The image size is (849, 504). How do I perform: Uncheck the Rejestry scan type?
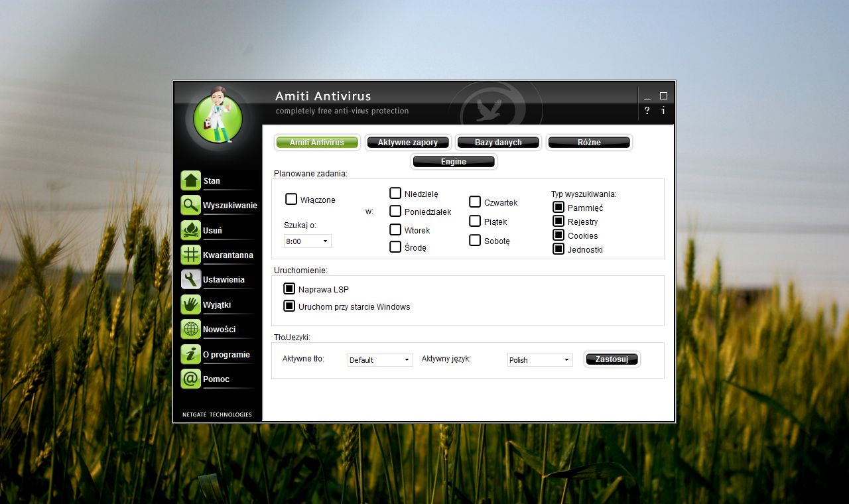(x=558, y=221)
